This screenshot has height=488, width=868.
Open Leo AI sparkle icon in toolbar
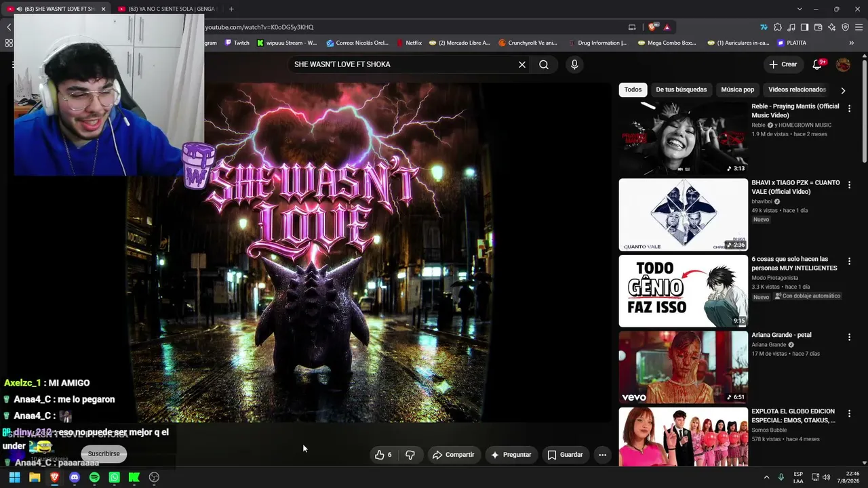pos(831,27)
